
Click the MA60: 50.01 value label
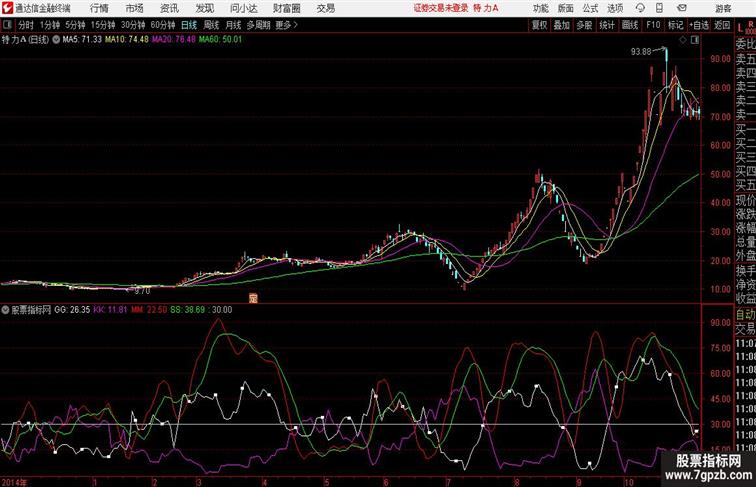(220, 40)
